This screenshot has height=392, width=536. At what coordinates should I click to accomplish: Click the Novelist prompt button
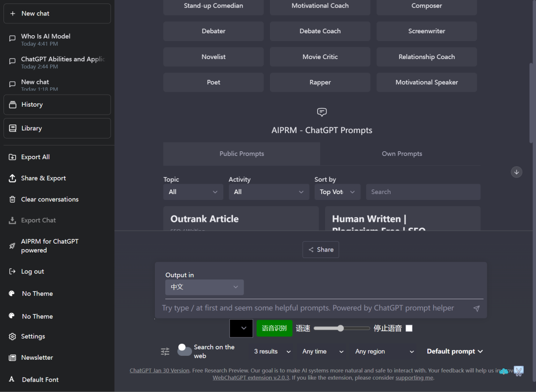pos(213,57)
